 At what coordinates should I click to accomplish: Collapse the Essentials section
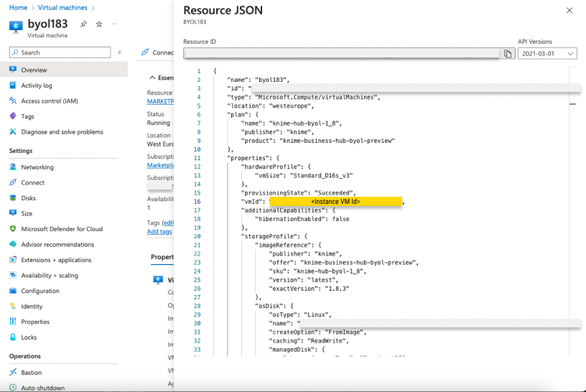152,77
